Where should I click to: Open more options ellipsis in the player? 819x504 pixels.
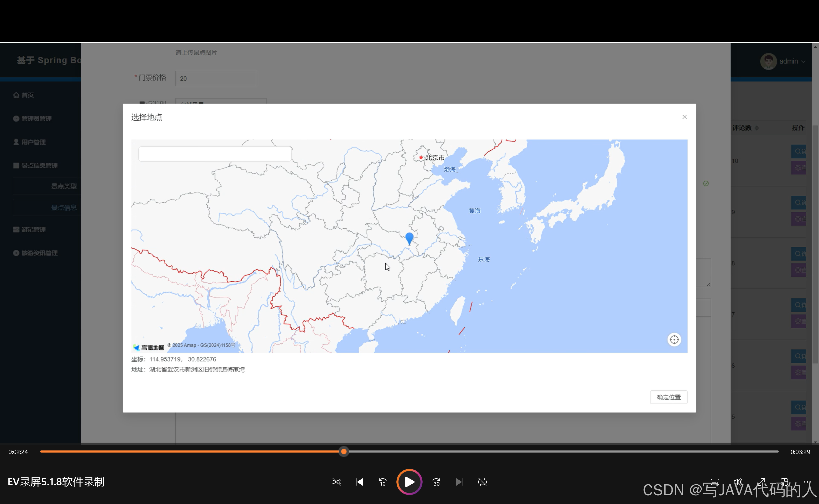coord(807,482)
